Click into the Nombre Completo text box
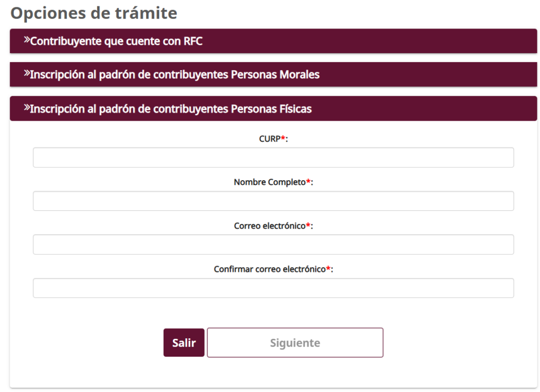This screenshot has height=392, width=540. click(273, 201)
